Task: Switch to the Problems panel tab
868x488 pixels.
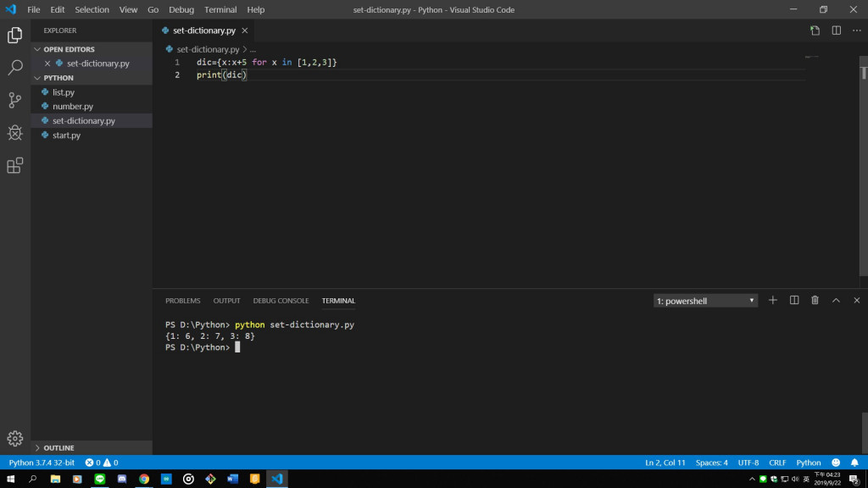Action: click(x=183, y=301)
